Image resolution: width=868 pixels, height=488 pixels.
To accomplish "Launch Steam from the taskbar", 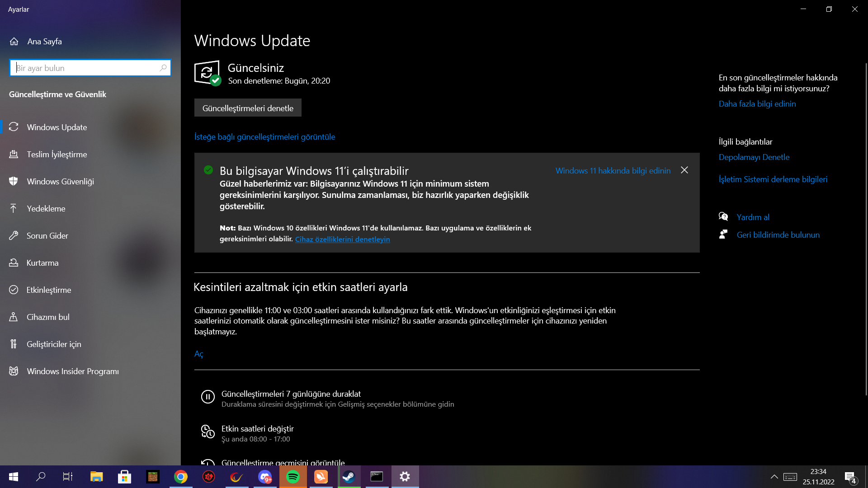I will point(349,477).
